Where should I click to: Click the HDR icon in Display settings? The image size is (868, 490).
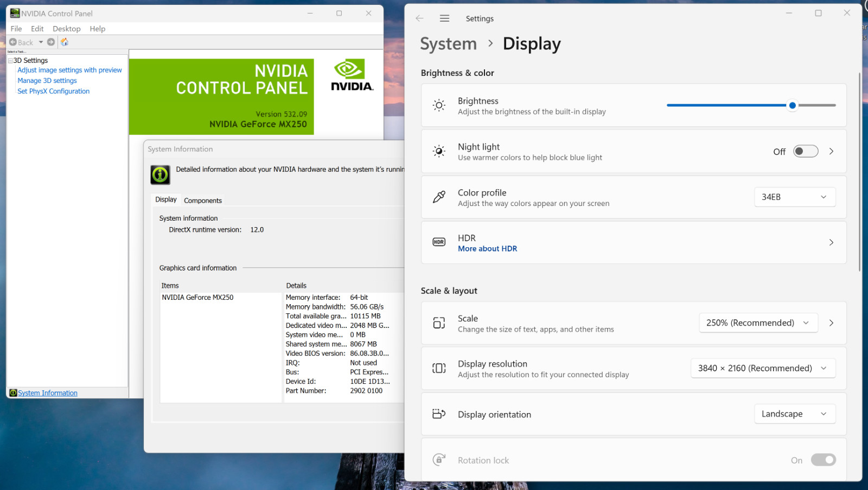439,242
